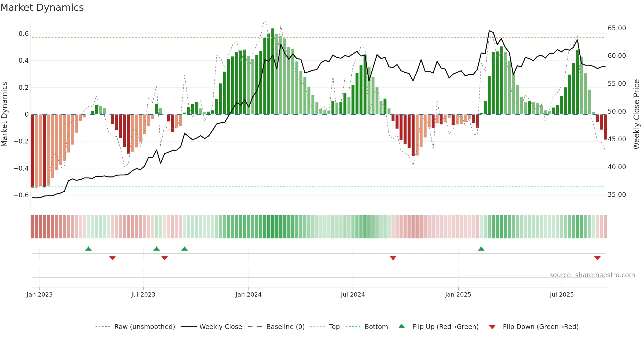Click the −0.6 left axis tick label

tap(21, 195)
